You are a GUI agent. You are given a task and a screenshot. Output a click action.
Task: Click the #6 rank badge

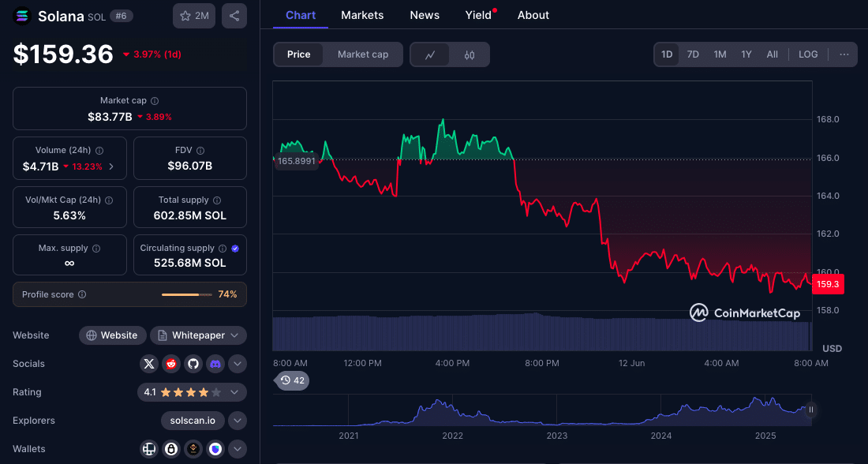[x=122, y=16]
